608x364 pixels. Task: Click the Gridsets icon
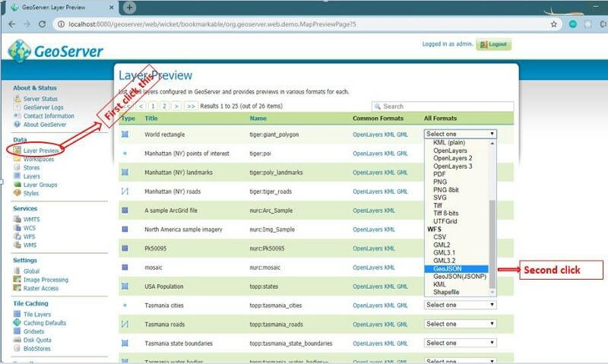[x=17, y=331]
